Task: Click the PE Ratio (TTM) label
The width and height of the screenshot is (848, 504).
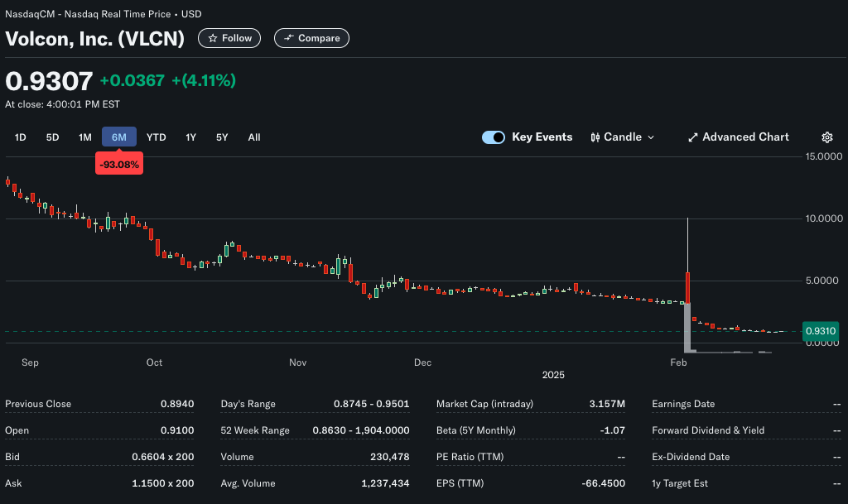Action: (470, 457)
